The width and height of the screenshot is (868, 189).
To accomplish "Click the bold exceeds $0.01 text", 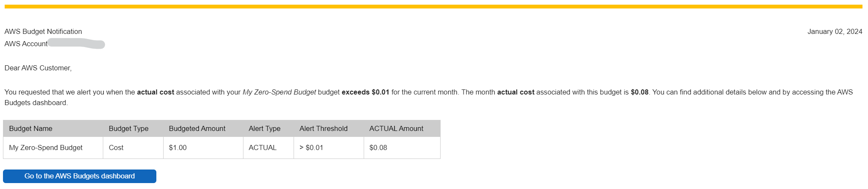I will pyautogui.click(x=365, y=92).
